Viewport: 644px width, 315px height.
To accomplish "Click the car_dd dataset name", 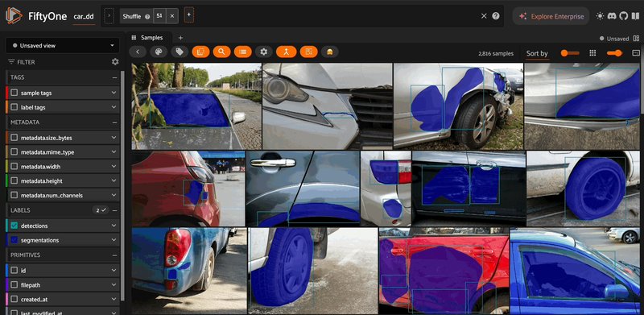I will pyautogui.click(x=84, y=17).
